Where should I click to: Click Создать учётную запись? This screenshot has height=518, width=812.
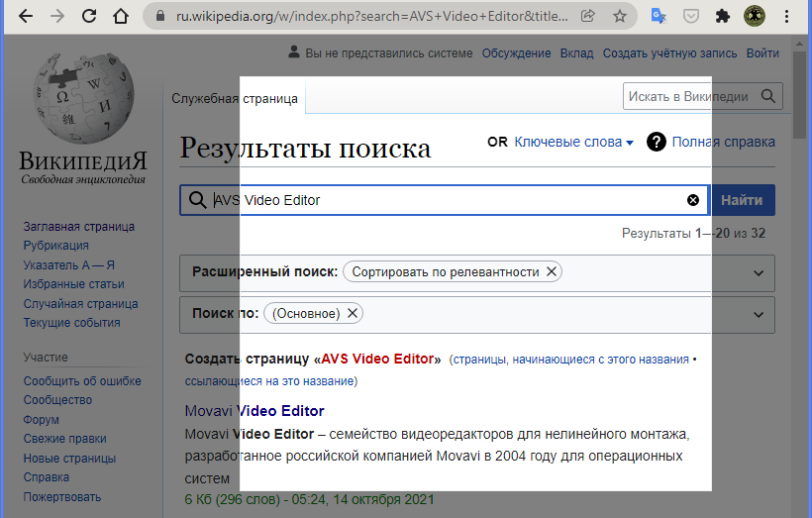[669, 53]
